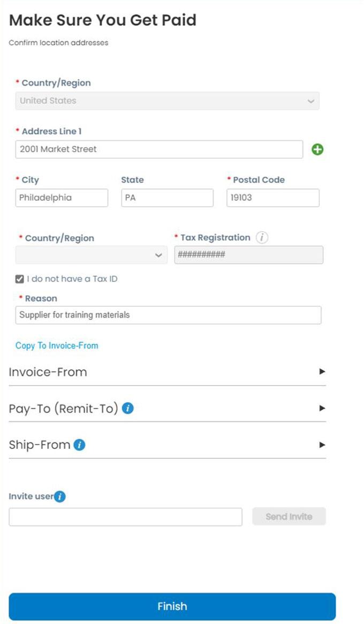
Task: Click the Send Invite button
Action: [x=289, y=517]
